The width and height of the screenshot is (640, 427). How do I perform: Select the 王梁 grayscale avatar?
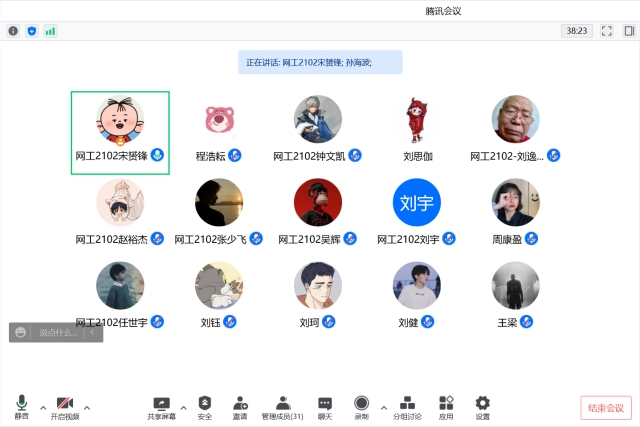(x=516, y=285)
